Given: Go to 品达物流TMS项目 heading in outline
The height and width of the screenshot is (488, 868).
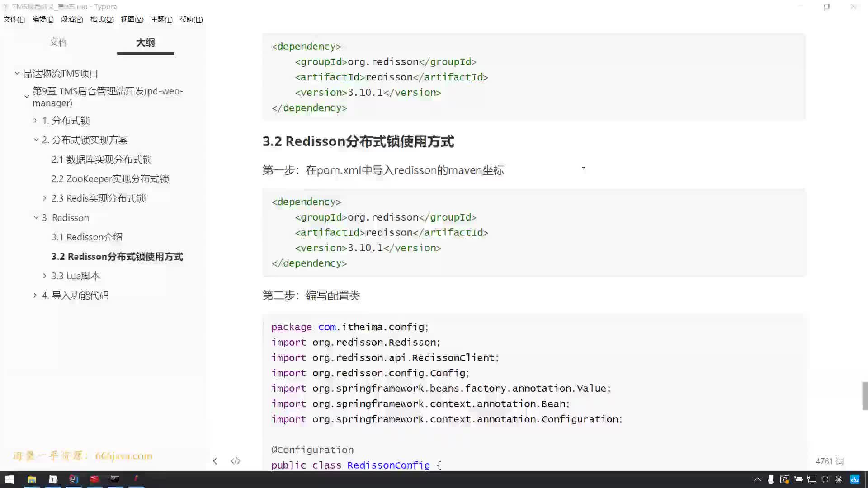Looking at the screenshot, I should pyautogui.click(x=61, y=73).
